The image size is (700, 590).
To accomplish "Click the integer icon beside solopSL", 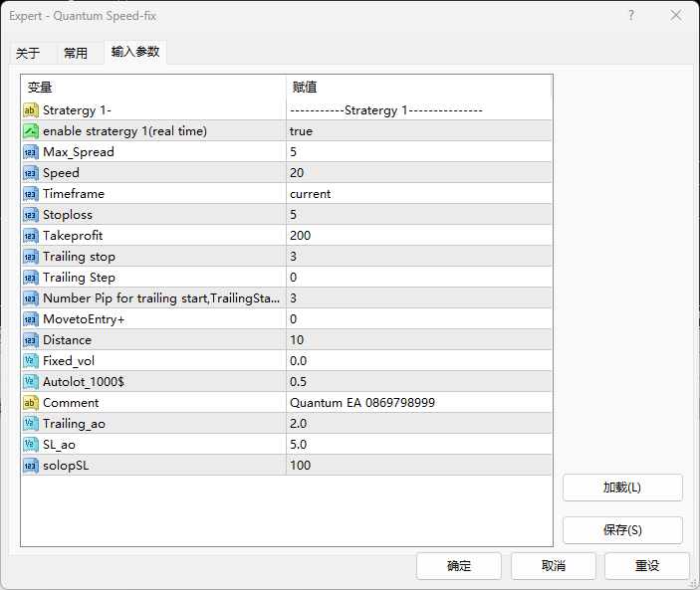I will pyautogui.click(x=30, y=466).
